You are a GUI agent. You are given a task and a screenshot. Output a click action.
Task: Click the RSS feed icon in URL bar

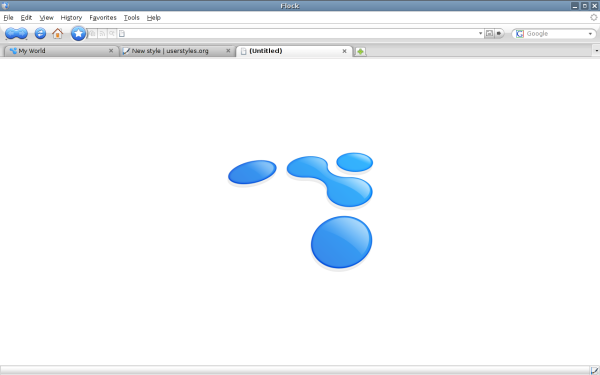pos(102,34)
